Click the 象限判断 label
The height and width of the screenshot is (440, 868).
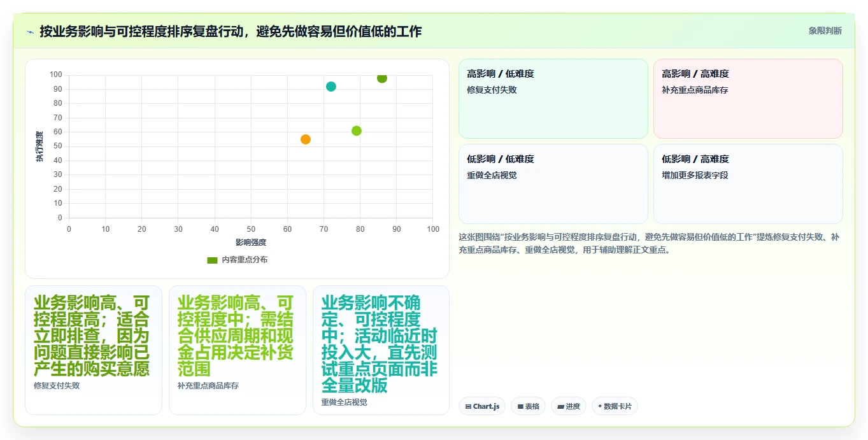825,31
